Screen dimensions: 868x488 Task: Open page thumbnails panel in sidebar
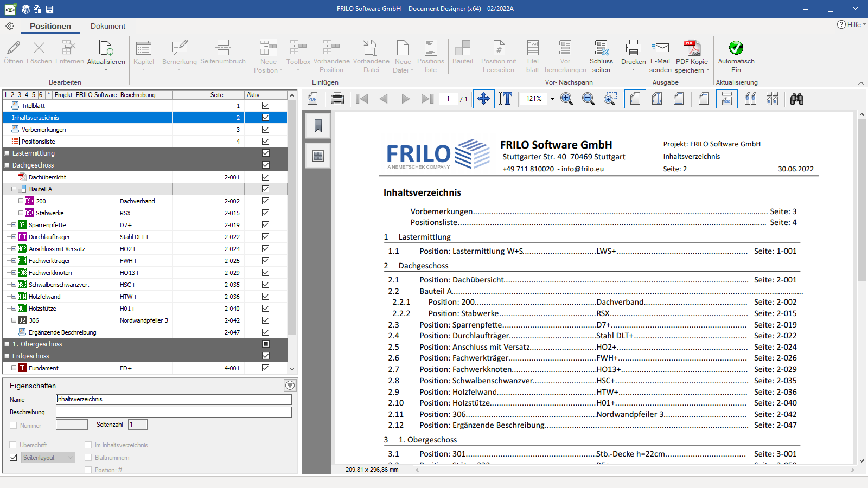[318, 156]
